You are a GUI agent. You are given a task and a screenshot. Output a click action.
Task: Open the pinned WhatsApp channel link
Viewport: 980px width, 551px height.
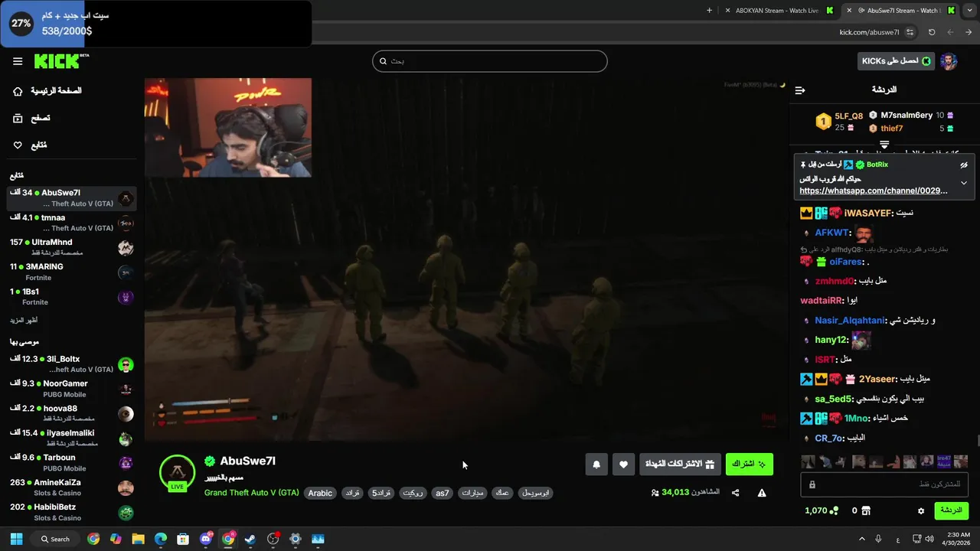click(x=874, y=191)
